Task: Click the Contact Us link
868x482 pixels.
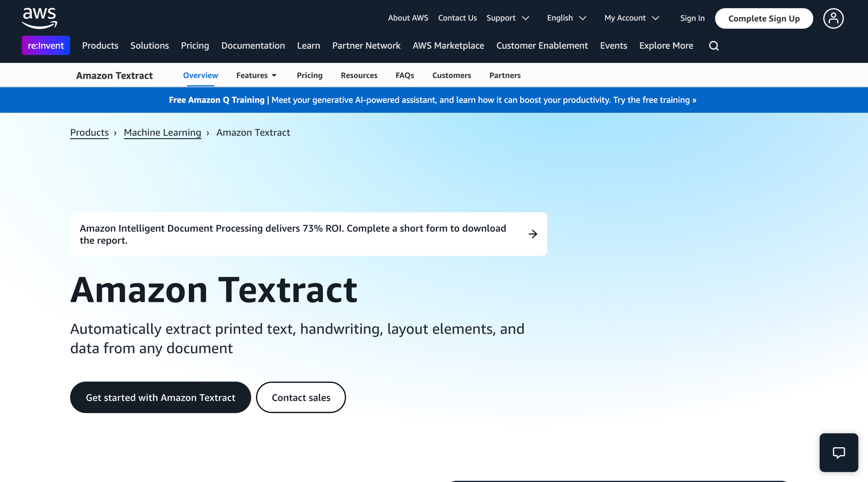Action: pyautogui.click(x=457, y=18)
